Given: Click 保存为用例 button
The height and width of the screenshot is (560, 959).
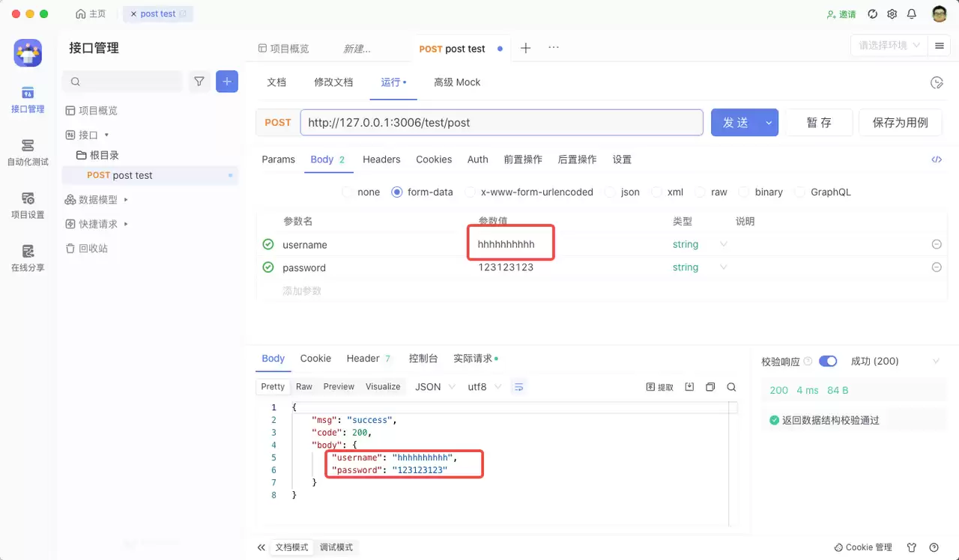Looking at the screenshot, I should click(901, 123).
